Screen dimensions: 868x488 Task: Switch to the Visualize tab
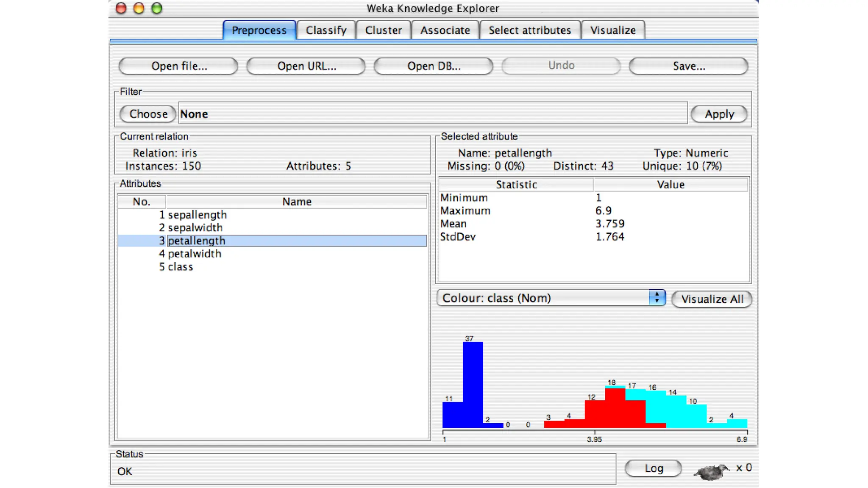[x=613, y=30]
